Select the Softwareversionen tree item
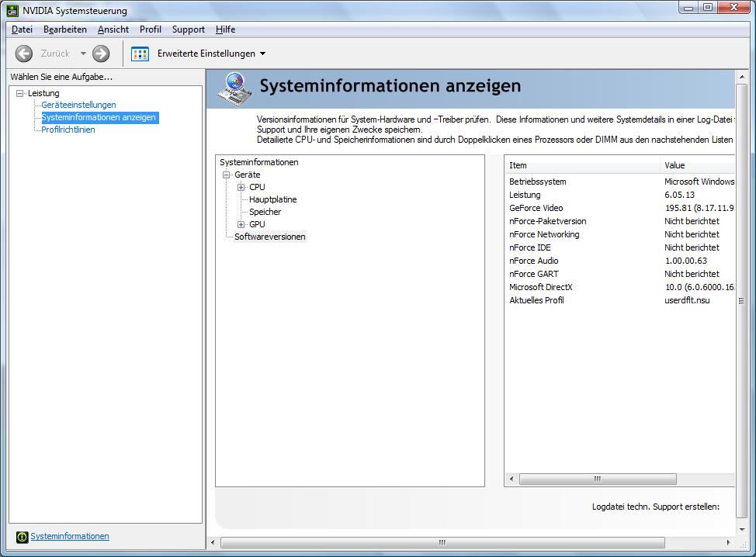Screen dimensions: 756x557 (270, 237)
